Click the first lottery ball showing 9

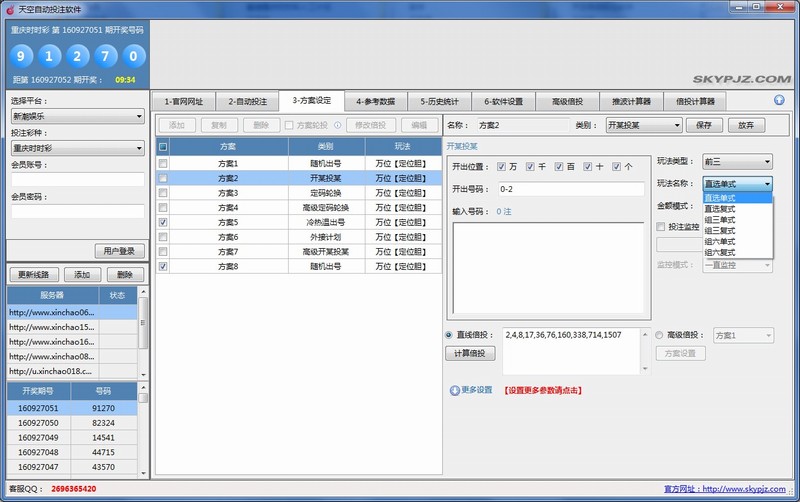click(x=22, y=54)
